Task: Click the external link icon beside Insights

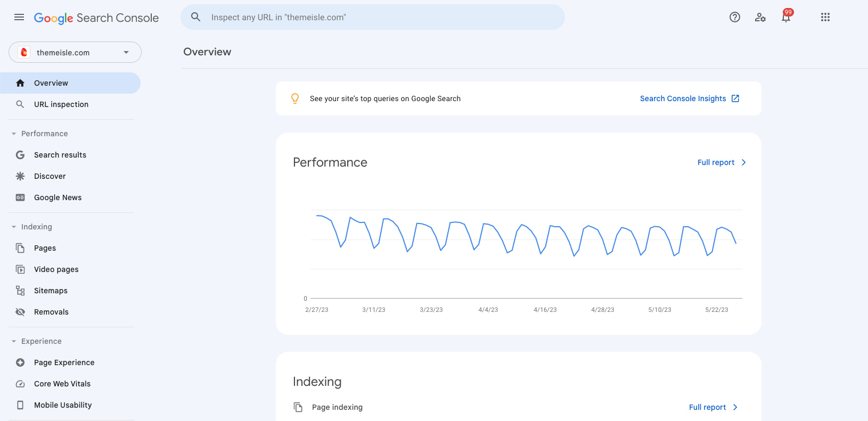Action: tap(735, 98)
